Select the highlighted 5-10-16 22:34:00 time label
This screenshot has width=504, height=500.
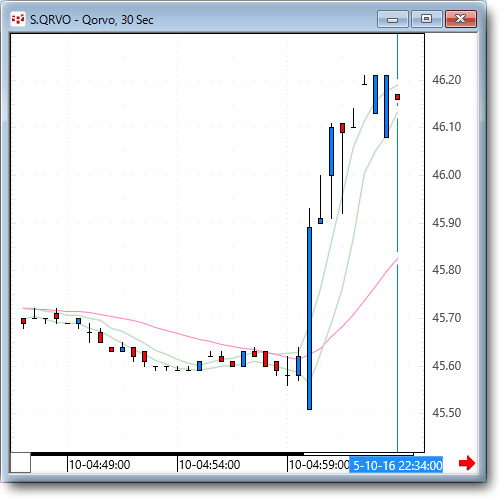pyautogui.click(x=396, y=465)
